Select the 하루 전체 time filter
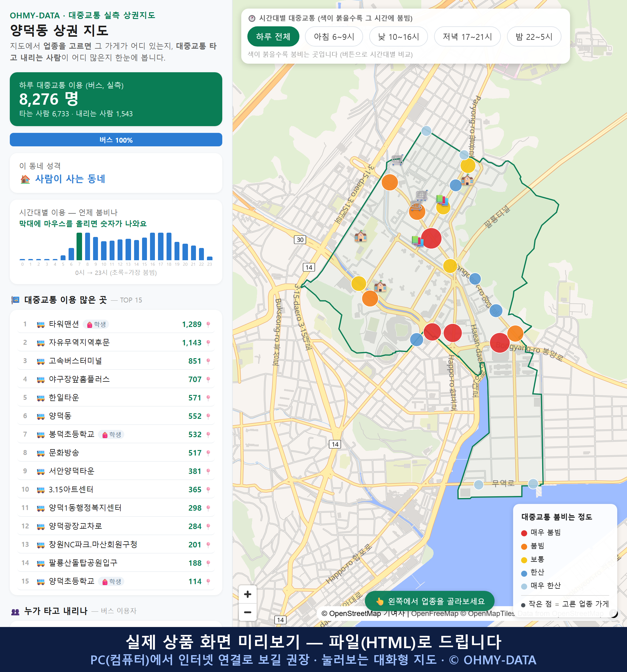 click(x=273, y=36)
